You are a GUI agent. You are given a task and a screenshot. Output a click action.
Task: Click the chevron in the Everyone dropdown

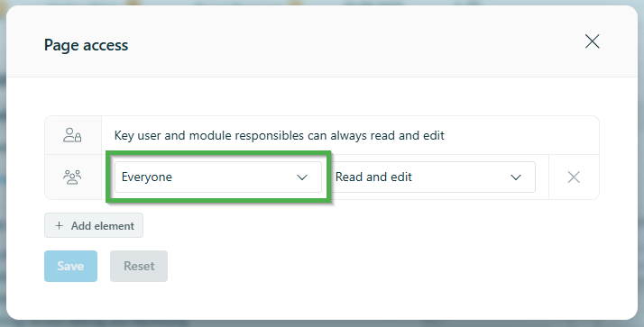tap(302, 177)
